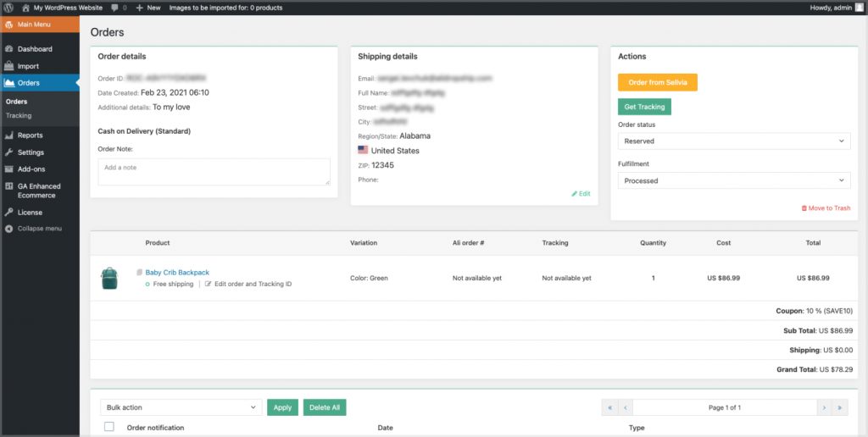868x437 pixels.
Task: Expand the Order status dropdown
Action: (x=733, y=141)
